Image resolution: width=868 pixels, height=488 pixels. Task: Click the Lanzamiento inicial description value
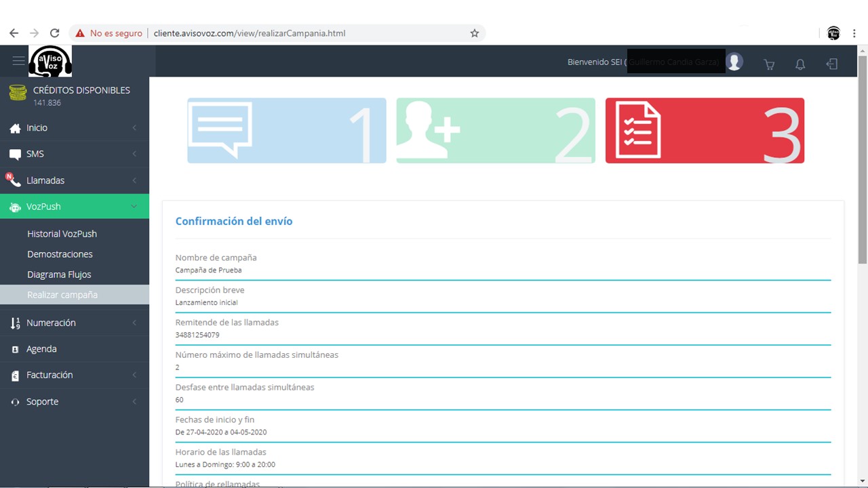click(207, 302)
